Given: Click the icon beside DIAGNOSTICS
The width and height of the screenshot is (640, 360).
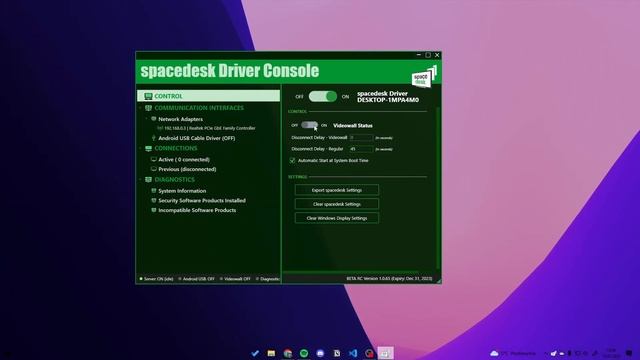Looking at the screenshot, I should pyautogui.click(x=148, y=180).
